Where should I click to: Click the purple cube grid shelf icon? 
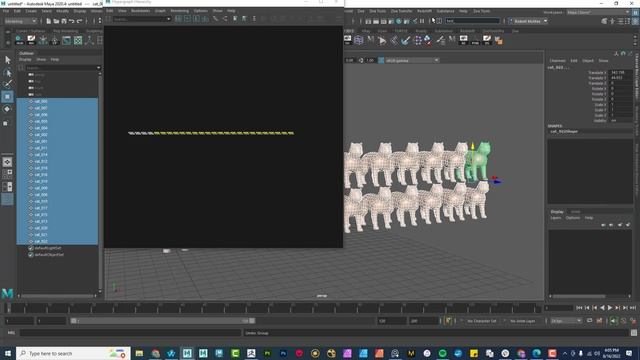(359, 40)
